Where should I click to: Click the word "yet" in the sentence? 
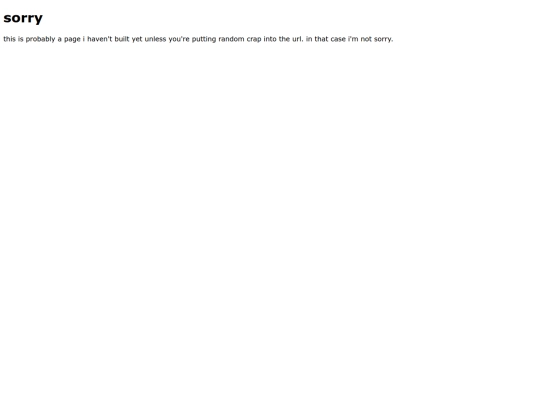pyautogui.click(x=137, y=39)
